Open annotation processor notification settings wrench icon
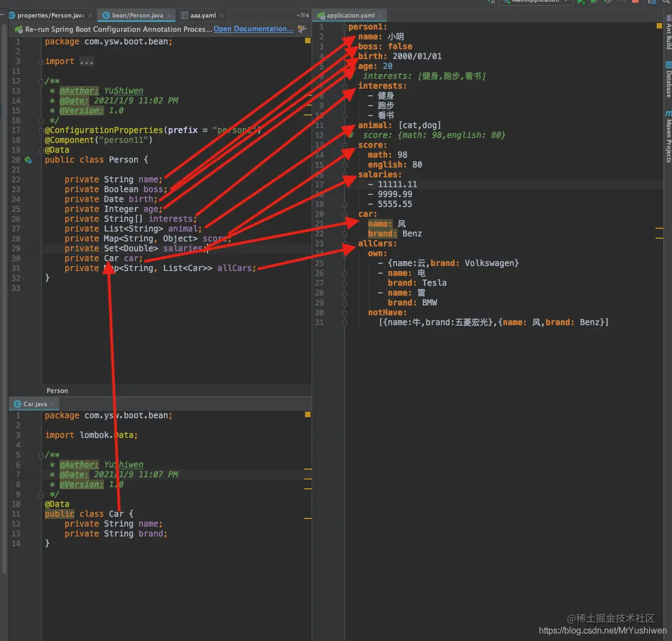The height and width of the screenshot is (641, 672). click(x=302, y=29)
